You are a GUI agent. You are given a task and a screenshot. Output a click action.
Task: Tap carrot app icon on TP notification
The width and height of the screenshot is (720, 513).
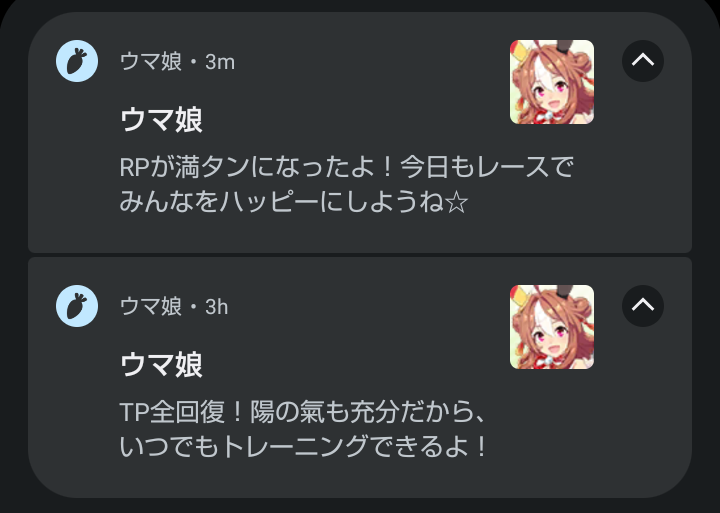point(77,306)
